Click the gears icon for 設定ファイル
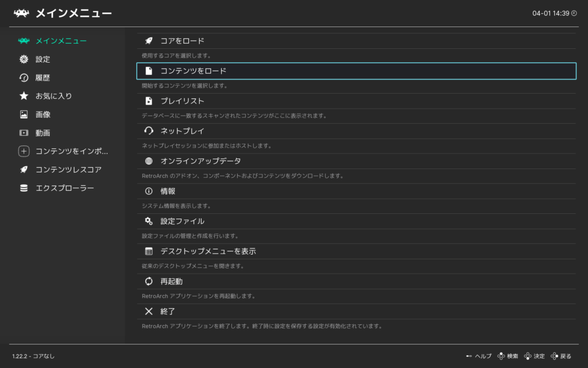 tap(149, 221)
